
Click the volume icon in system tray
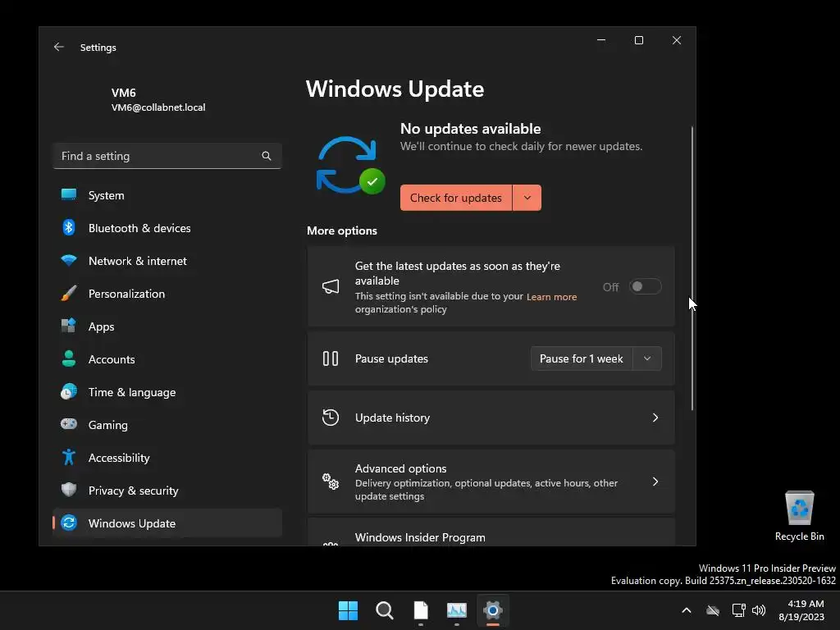pyautogui.click(x=759, y=610)
